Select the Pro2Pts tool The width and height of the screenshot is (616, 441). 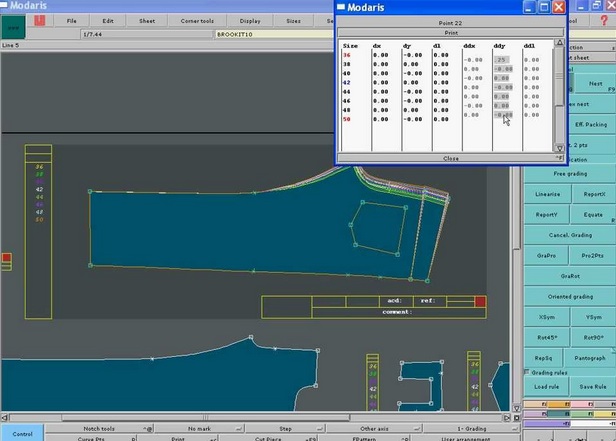(592, 256)
